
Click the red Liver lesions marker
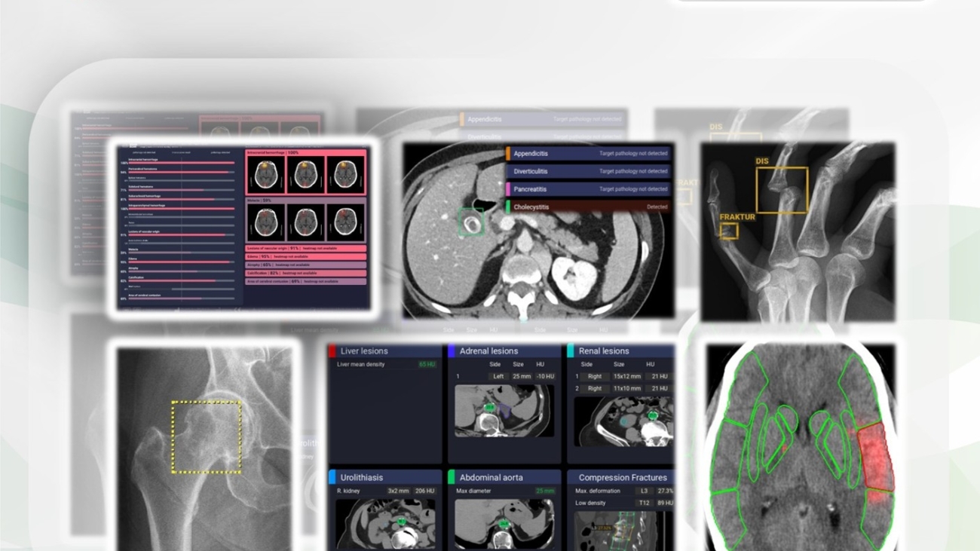coord(332,351)
